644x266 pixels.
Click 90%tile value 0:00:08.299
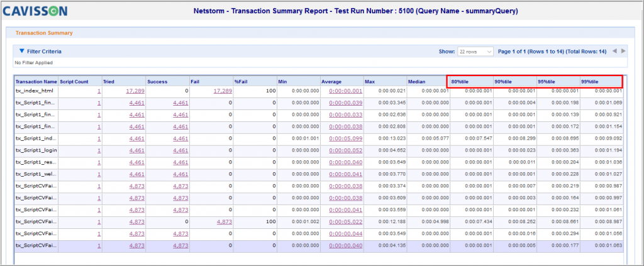(x=521, y=139)
